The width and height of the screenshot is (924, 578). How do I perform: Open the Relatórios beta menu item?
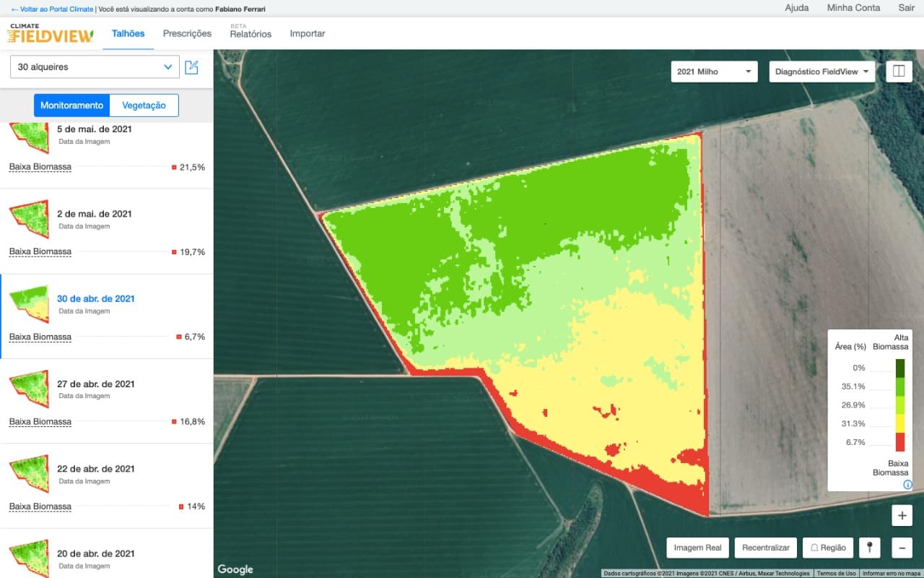[250, 34]
